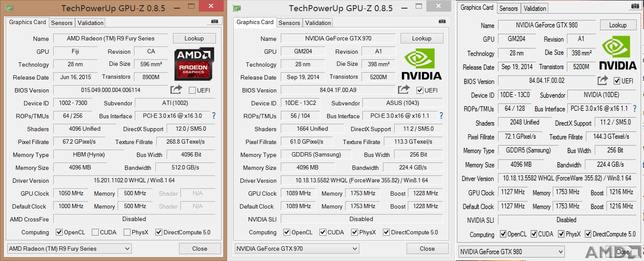Toggle OpenCL checkbox in GTX 970 window

[287, 232]
